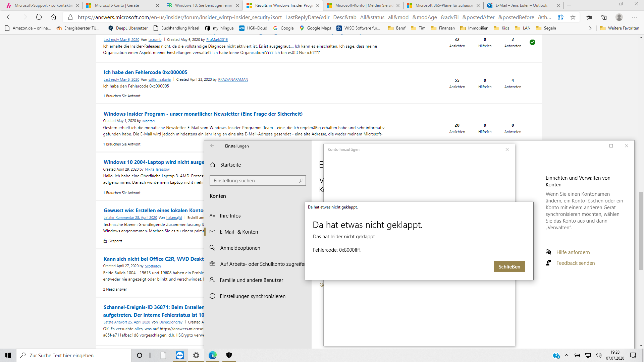This screenshot has height=362, width=644.
Task: Open Task View on taskbar
Action: pyautogui.click(x=150, y=355)
